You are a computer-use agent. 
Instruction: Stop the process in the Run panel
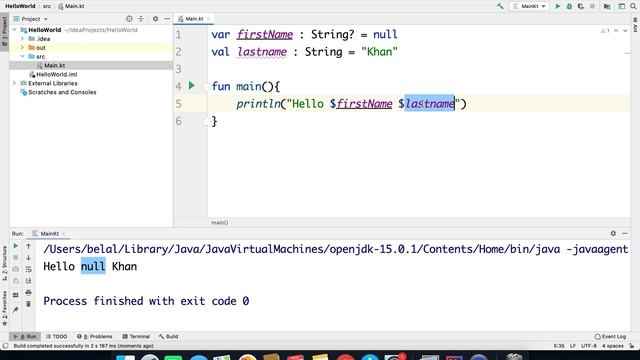coord(16,258)
